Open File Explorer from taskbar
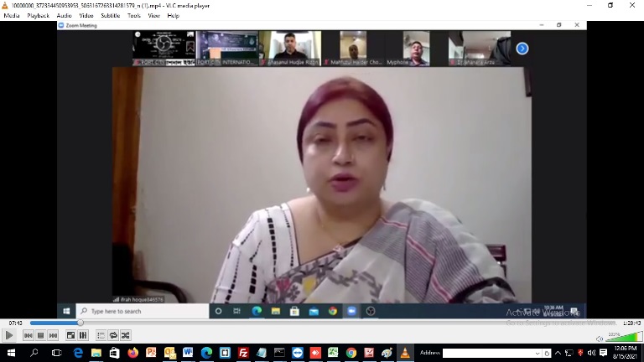This screenshot has height=362, width=644. [x=96, y=353]
